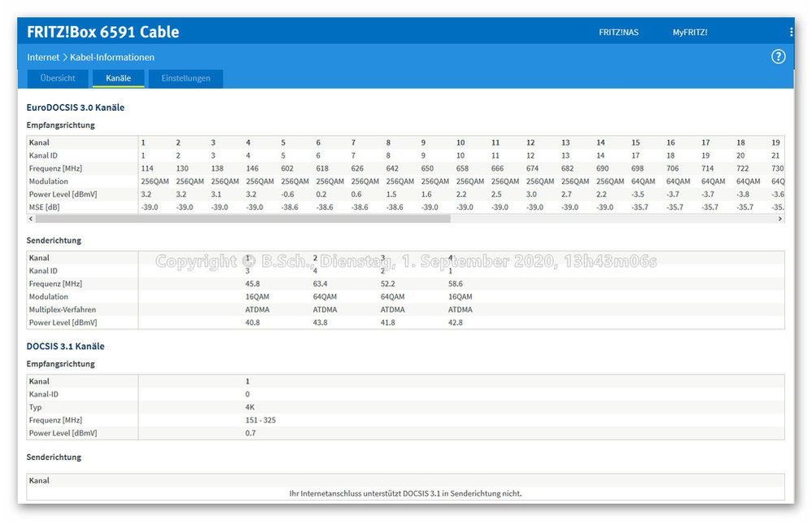This screenshot has height=521, width=812.
Task: Click downstream frequency value 602
Action: 287,169
